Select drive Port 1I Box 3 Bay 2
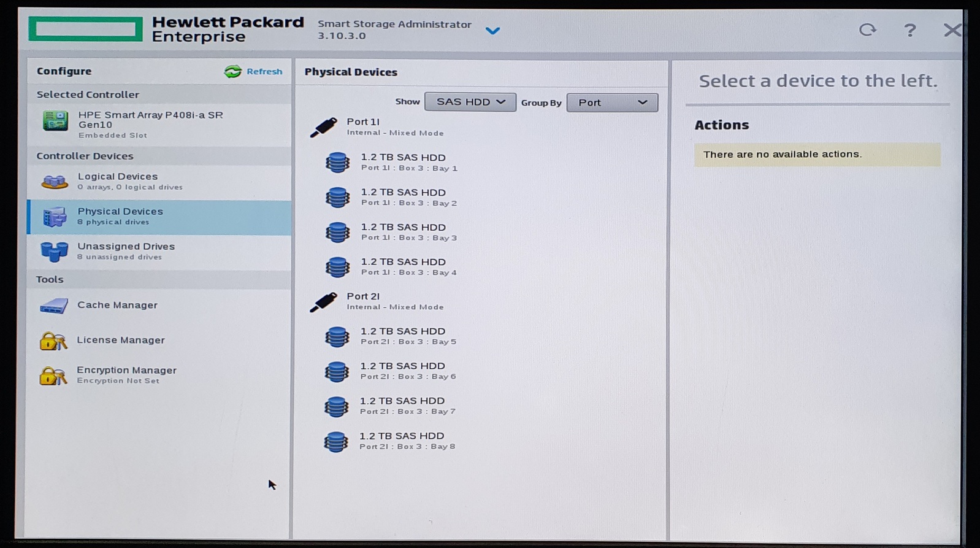The image size is (980, 548). (x=409, y=198)
